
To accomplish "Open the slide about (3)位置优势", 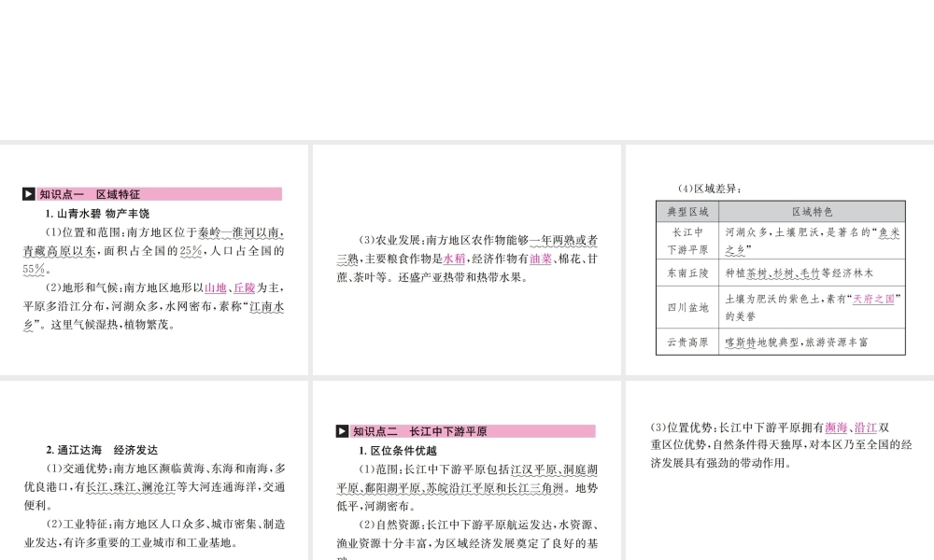I will pos(780,470).
